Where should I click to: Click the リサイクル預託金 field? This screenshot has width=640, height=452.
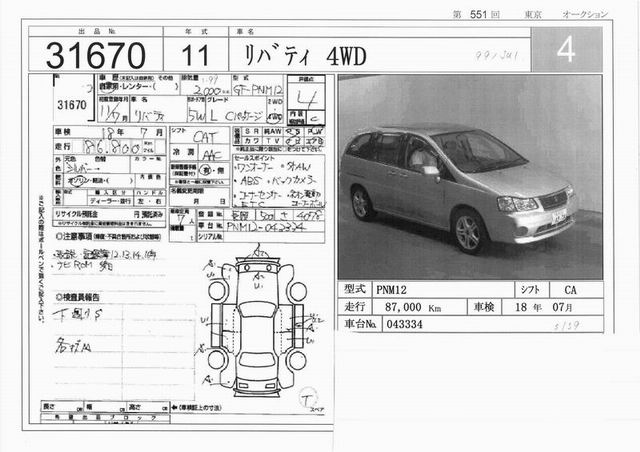[x=109, y=214]
